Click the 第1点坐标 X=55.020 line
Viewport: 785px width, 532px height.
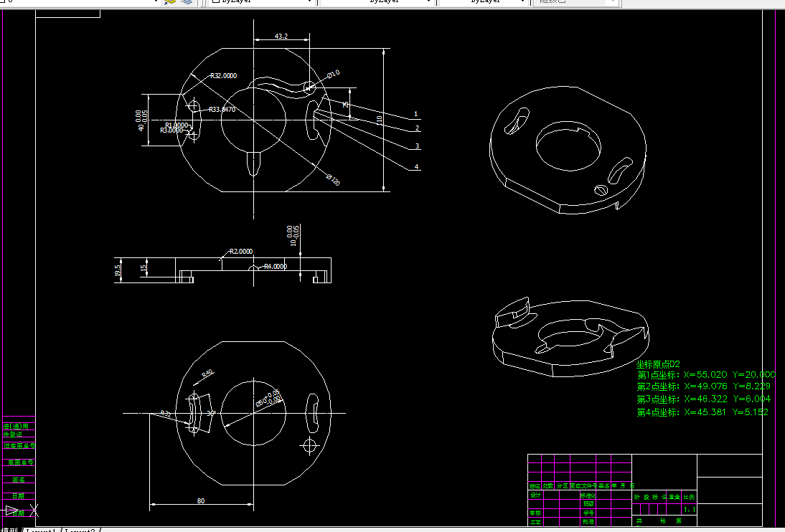pos(706,374)
